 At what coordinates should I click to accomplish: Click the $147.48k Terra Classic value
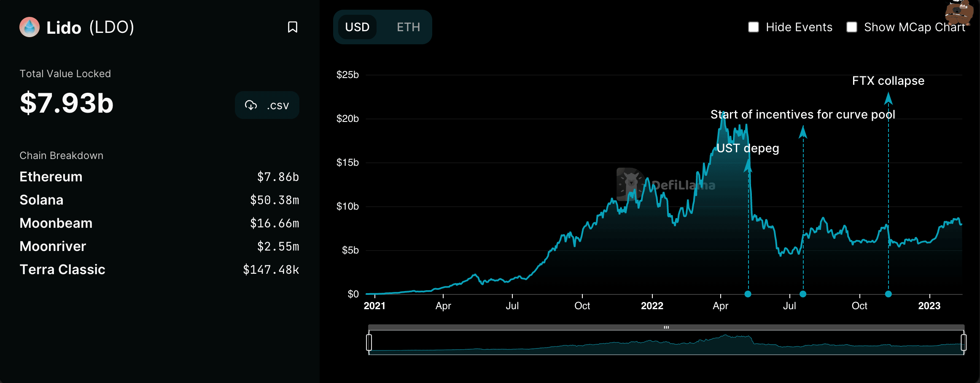271,270
